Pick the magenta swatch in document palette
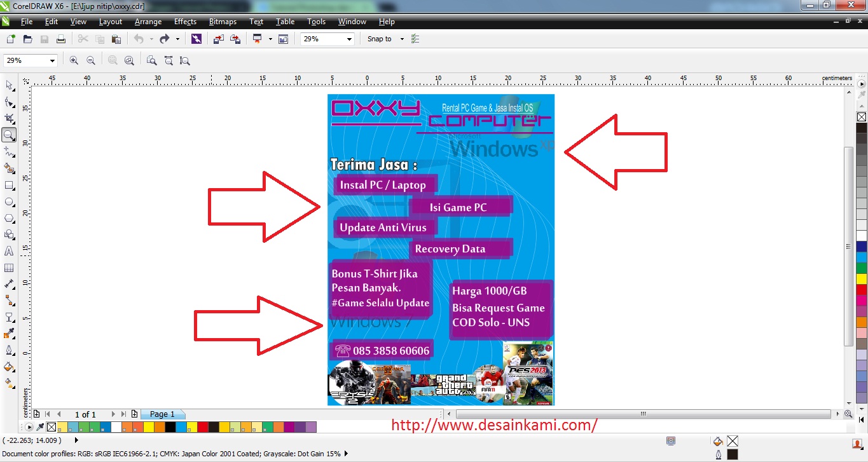Viewport: 868px width, 462px height. tap(289, 427)
